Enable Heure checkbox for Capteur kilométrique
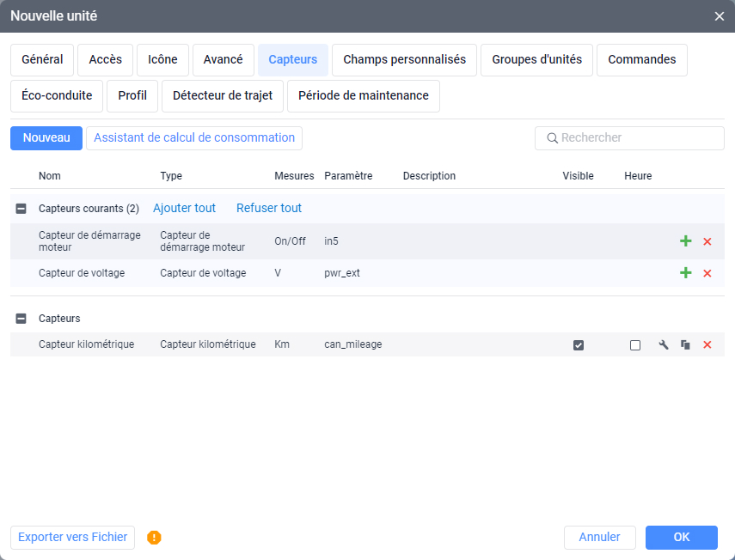The image size is (735, 560). coord(635,345)
